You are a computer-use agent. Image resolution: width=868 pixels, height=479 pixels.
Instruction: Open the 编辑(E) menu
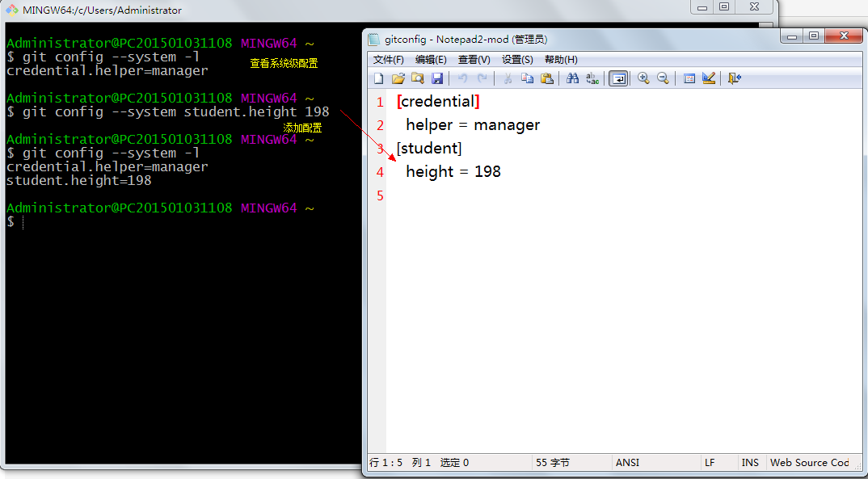tap(432, 60)
